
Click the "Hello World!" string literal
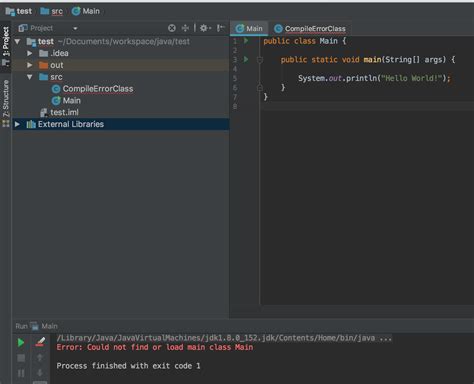tap(411, 78)
